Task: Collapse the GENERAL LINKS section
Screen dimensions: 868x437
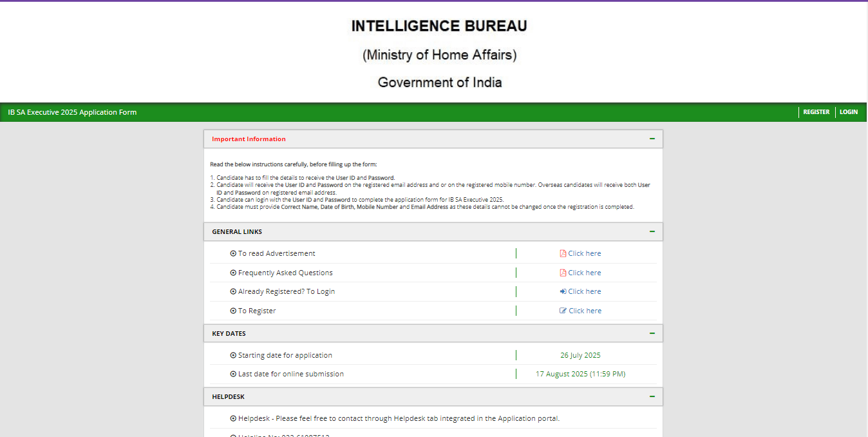Action: click(x=653, y=231)
